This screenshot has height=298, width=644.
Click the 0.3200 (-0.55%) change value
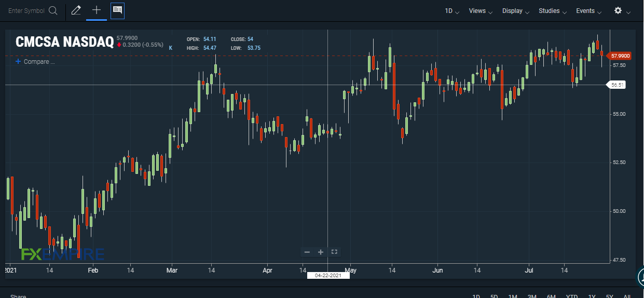click(143, 45)
